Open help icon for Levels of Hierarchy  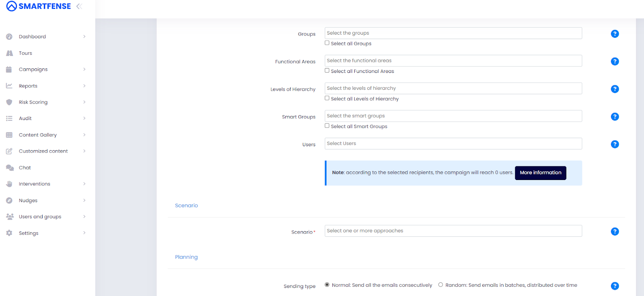tap(615, 89)
